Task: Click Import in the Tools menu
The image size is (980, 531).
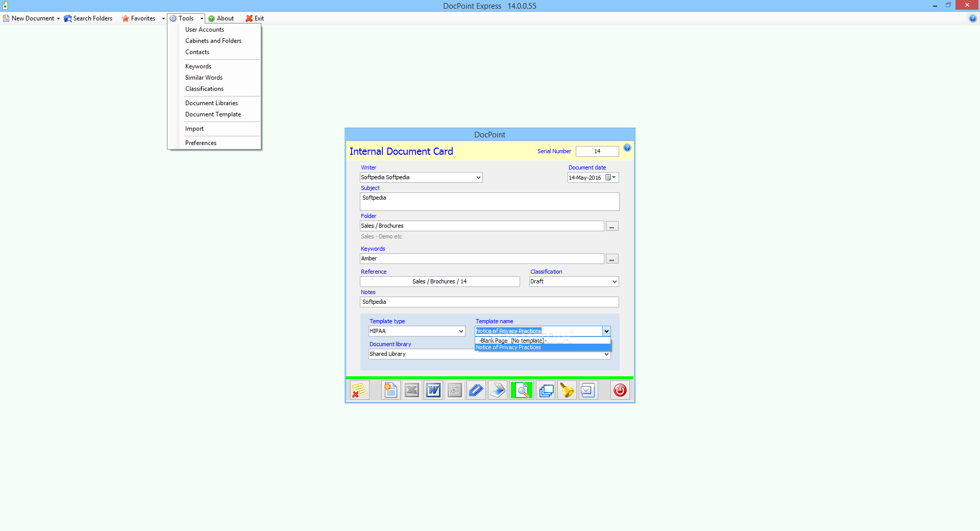Action: click(194, 129)
